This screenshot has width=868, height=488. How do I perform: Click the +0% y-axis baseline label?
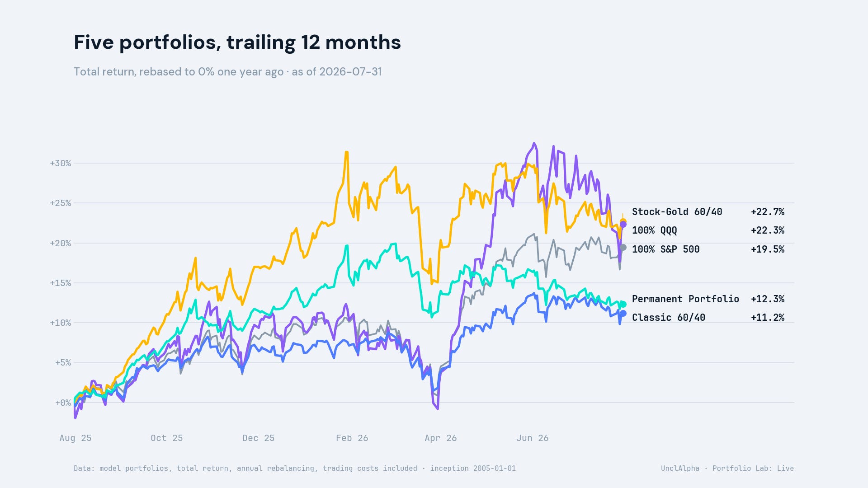[63, 403]
